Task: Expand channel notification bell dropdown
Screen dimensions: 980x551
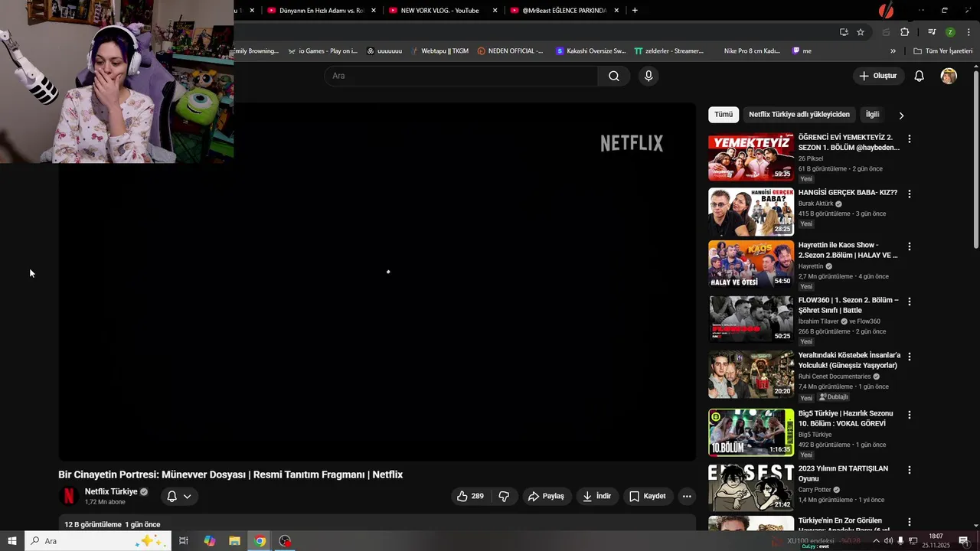Action: click(x=179, y=496)
